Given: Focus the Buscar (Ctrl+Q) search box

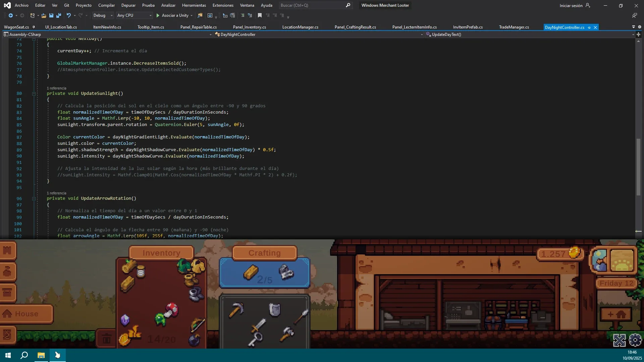Looking at the screenshot, I should tap(316, 5).
